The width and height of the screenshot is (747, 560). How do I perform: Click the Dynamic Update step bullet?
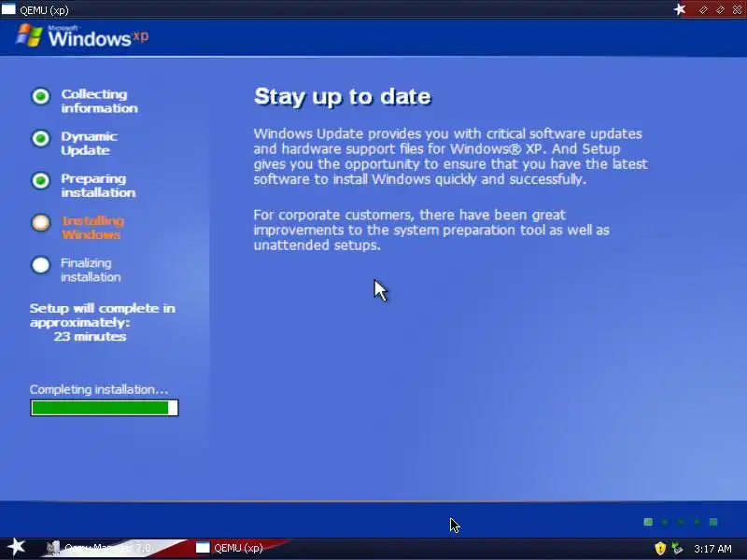(41, 138)
